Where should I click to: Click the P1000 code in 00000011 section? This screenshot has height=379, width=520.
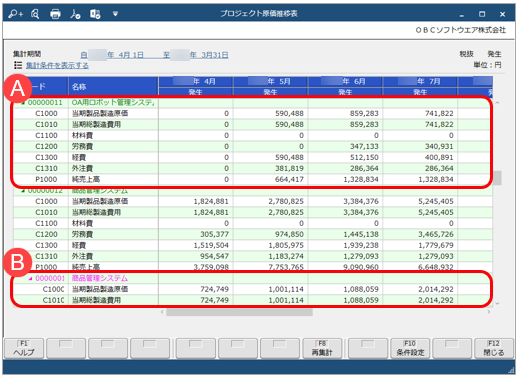point(46,179)
